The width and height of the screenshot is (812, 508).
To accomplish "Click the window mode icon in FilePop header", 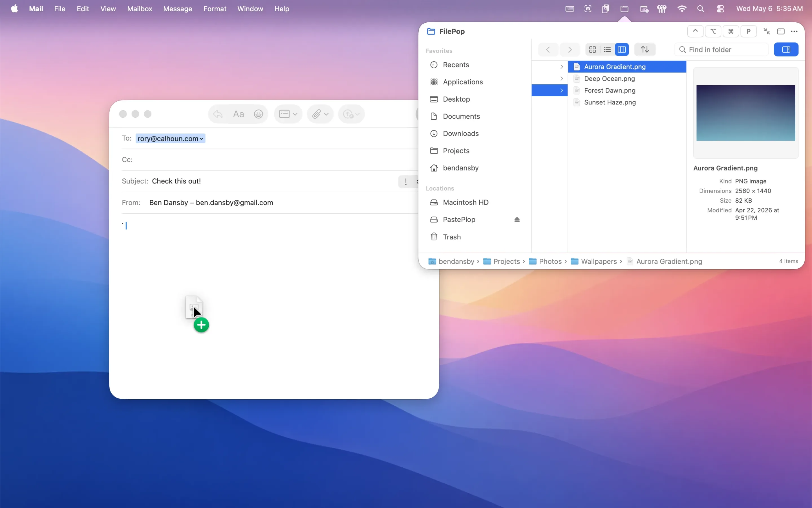I will click(x=781, y=31).
